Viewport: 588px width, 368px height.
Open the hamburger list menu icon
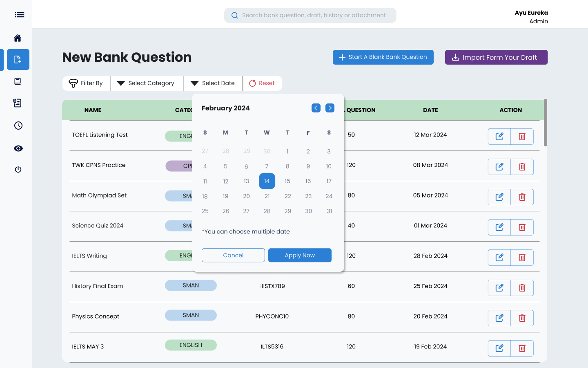coord(19,15)
